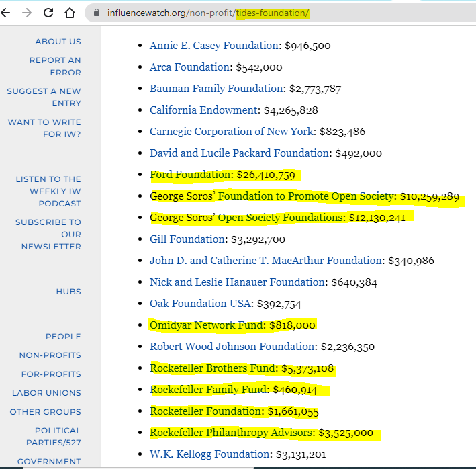Visit Carnegie Corporation of New York link

(x=232, y=132)
